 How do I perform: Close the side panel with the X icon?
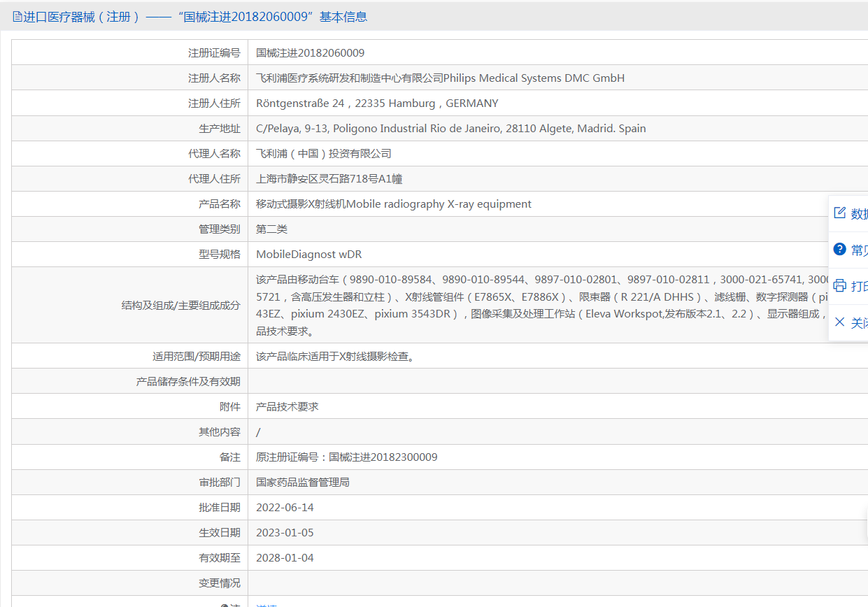840,322
